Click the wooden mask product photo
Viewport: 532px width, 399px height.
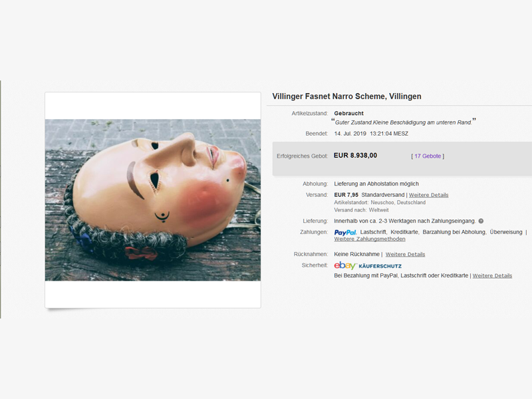click(x=153, y=200)
